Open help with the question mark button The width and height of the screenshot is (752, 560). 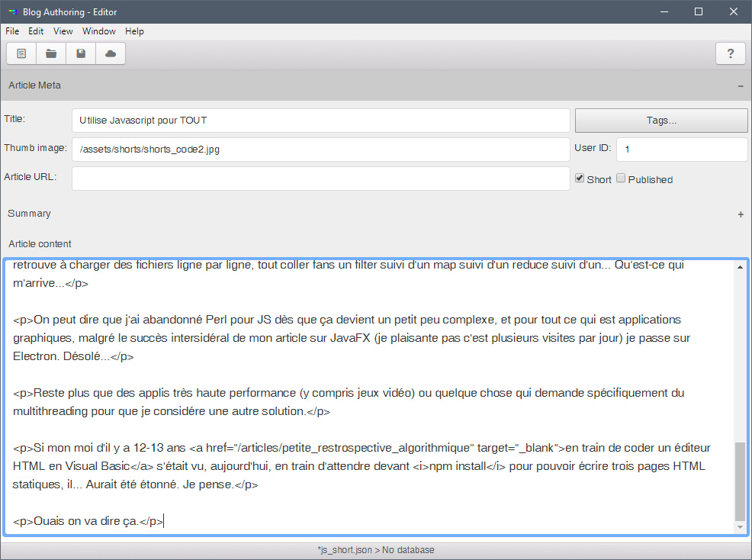(731, 53)
